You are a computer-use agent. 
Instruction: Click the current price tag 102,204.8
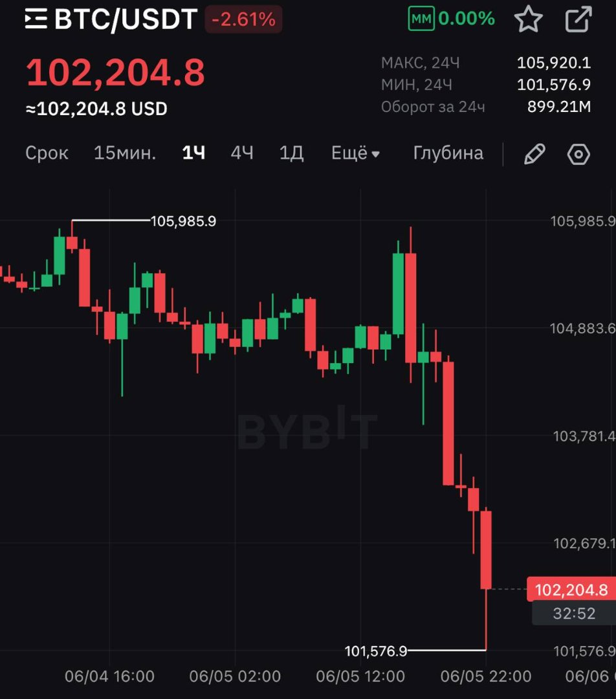571,590
